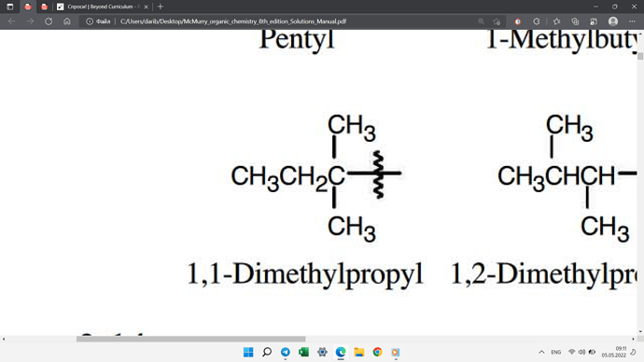Image resolution: width=644 pixels, height=362 pixels.
Task: Open Settings and more menu
Action: (632, 21)
